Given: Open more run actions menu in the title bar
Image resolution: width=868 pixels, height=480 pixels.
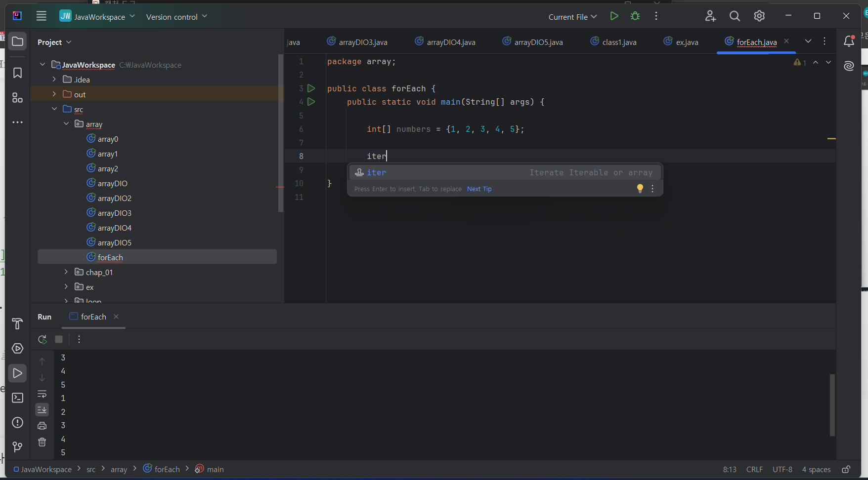Looking at the screenshot, I should tap(656, 16).
